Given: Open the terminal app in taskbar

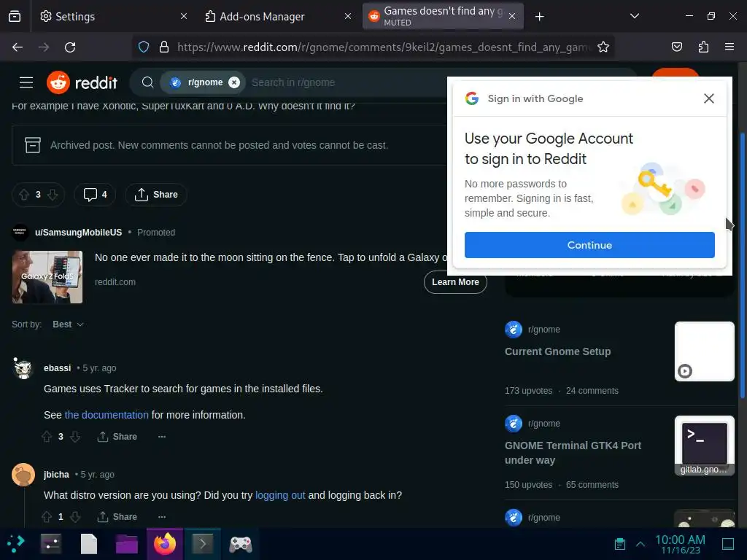Looking at the screenshot, I should pyautogui.click(x=203, y=544).
